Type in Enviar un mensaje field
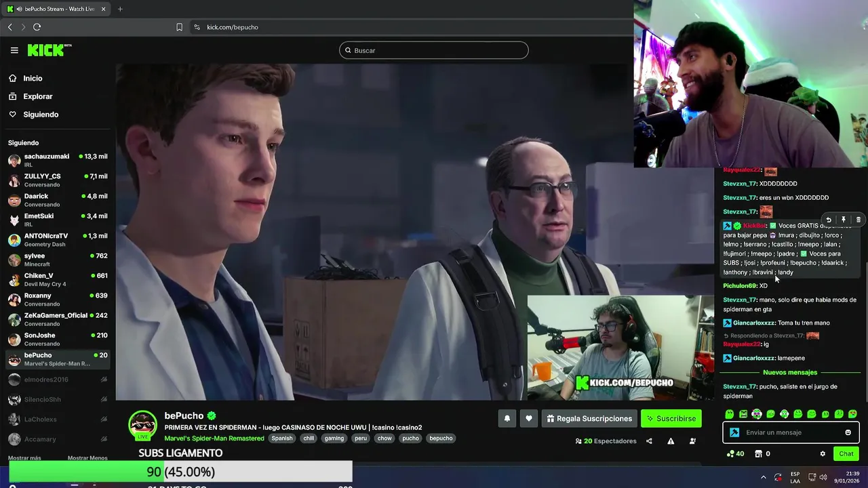The image size is (868, 488). pos(791,432)
